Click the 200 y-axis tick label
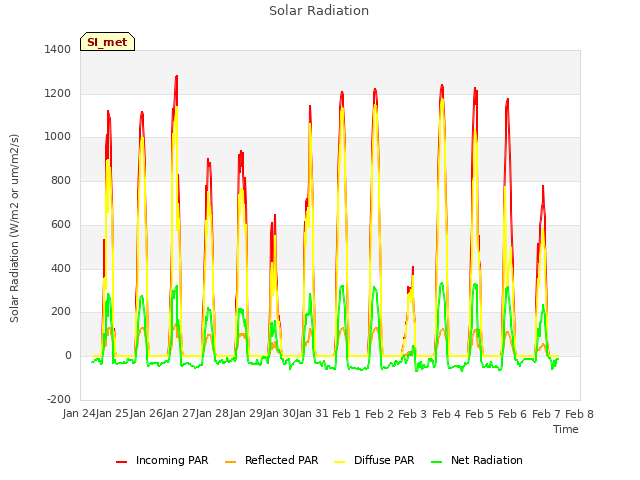 [x=61, y=311]
